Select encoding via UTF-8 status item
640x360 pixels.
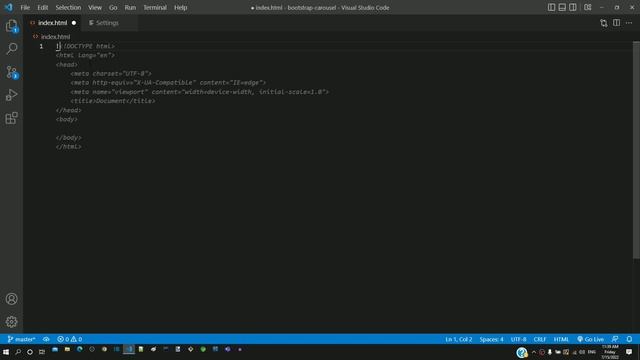click(518, 339)
